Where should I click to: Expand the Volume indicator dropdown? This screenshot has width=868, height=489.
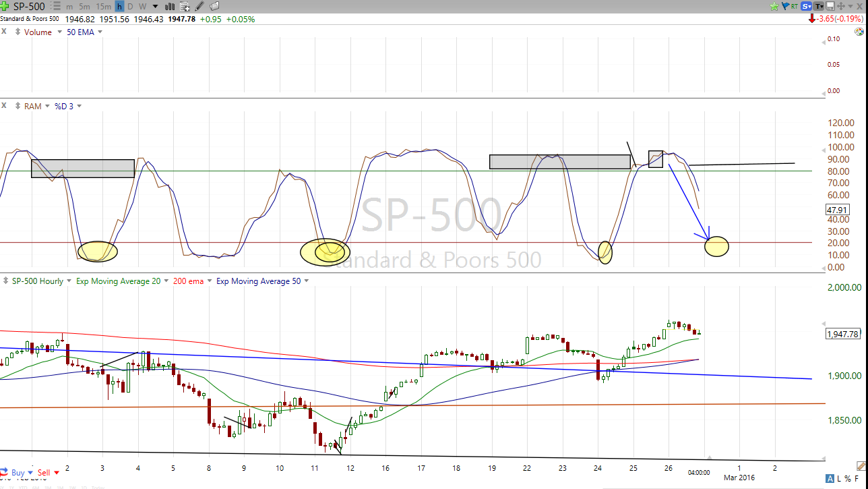59,32
